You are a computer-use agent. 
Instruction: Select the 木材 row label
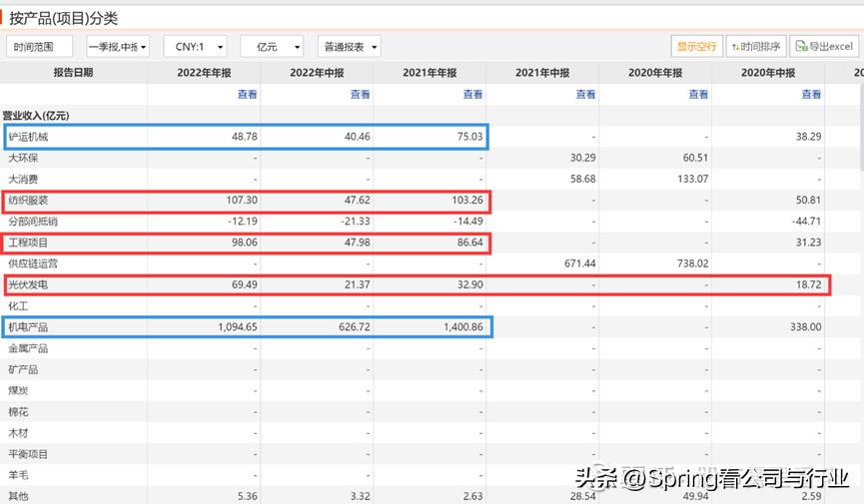click(18, 433)
